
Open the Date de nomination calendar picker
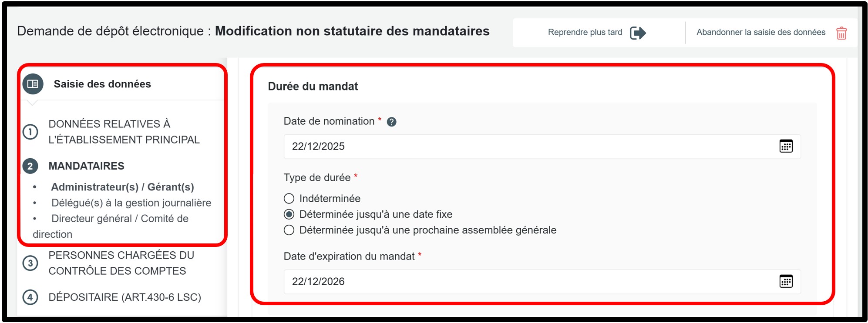pyautogui.click(x=786, y=147)
